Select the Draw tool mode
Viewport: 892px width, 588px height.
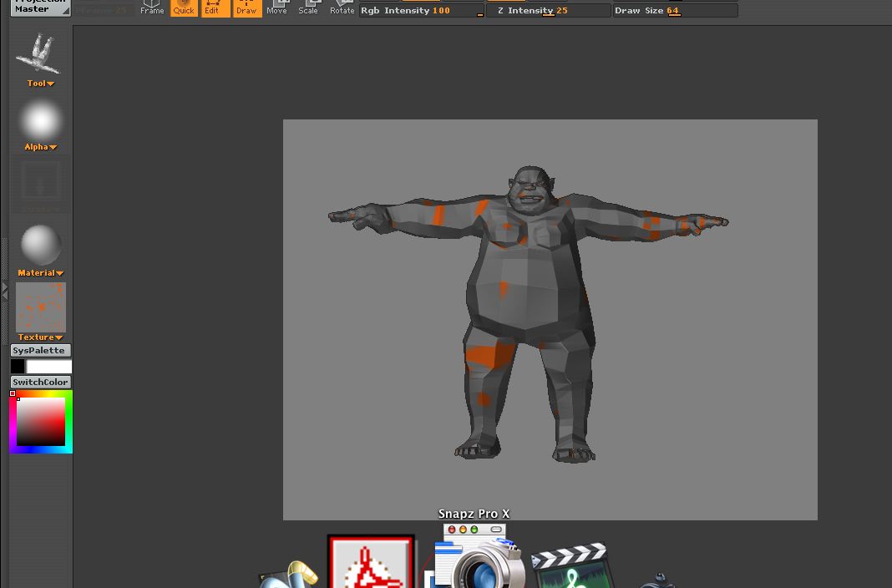(x=246, y=8)
